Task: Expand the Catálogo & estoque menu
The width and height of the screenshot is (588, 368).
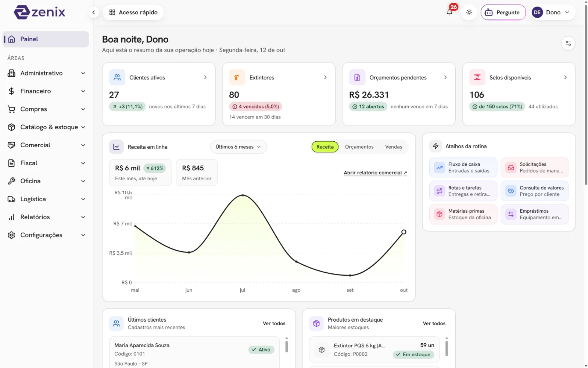Action: pyautogui.click(x=46, y=127)
